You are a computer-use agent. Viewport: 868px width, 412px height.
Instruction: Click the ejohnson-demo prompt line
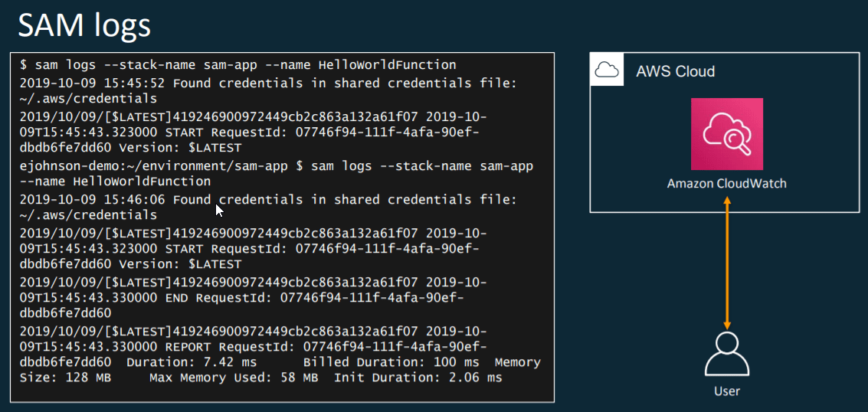(276, 166)
